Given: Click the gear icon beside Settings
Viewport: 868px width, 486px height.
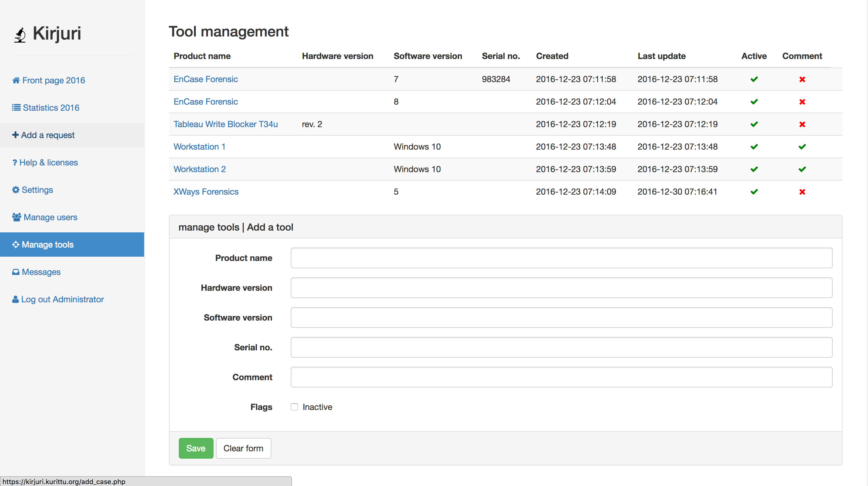Looking at the screenshot, I should pos(16,190).
